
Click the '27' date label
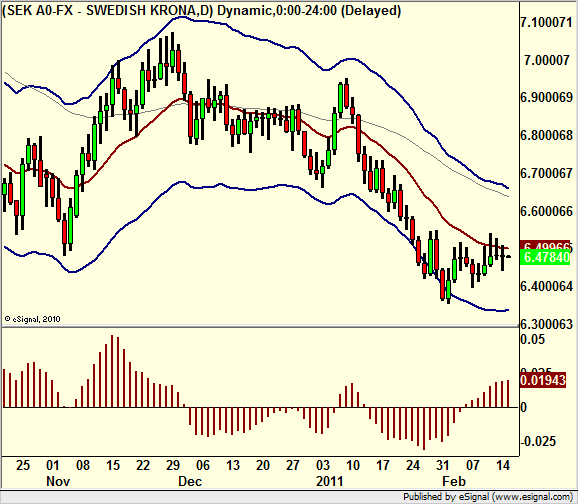tap(293, 466)
